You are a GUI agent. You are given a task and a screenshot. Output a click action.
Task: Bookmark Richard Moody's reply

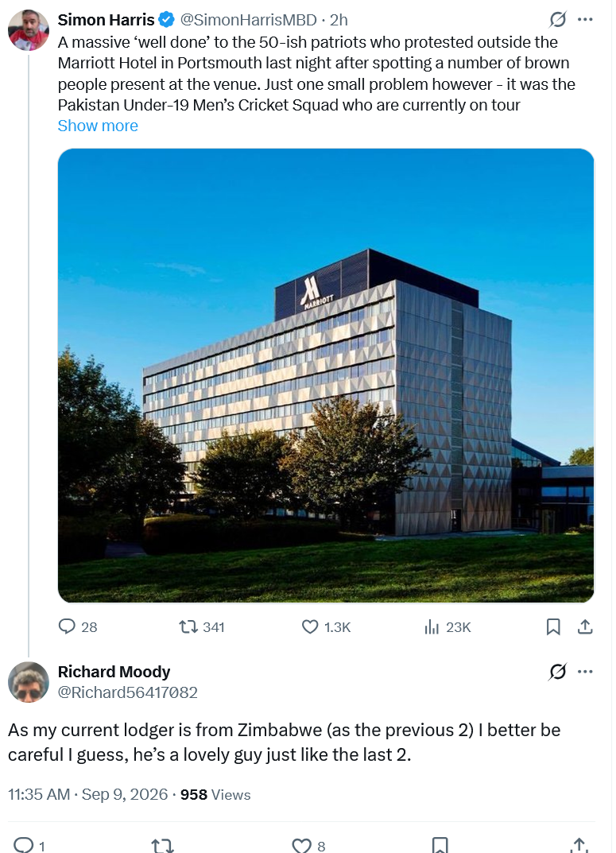[x=440, y=845]
